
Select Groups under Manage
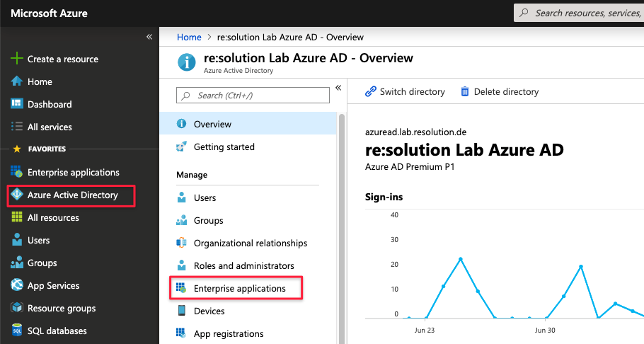tap(248, 220)
